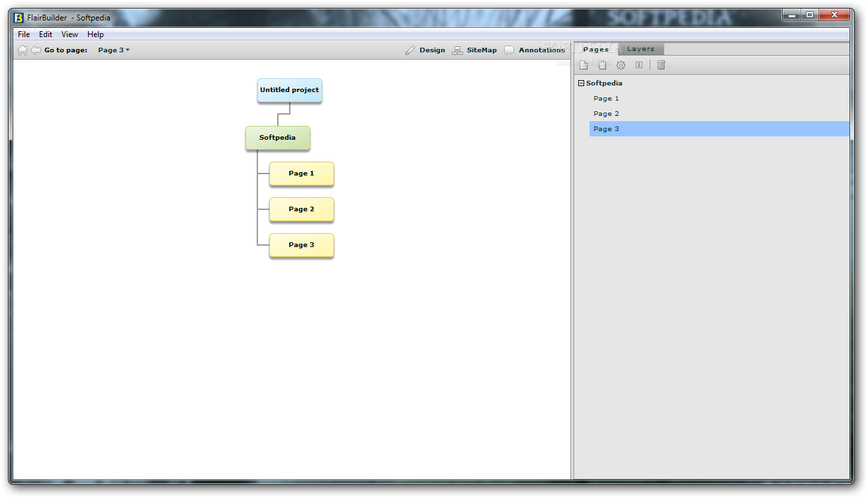
Task: Select the Softpedia folder in the Pages tree
Action: (x=604, y=83)
